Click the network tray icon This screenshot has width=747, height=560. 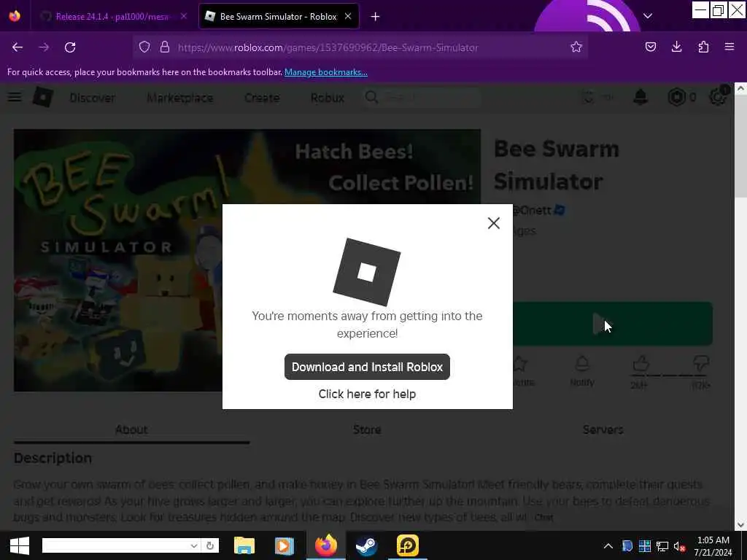click(662, 546)
